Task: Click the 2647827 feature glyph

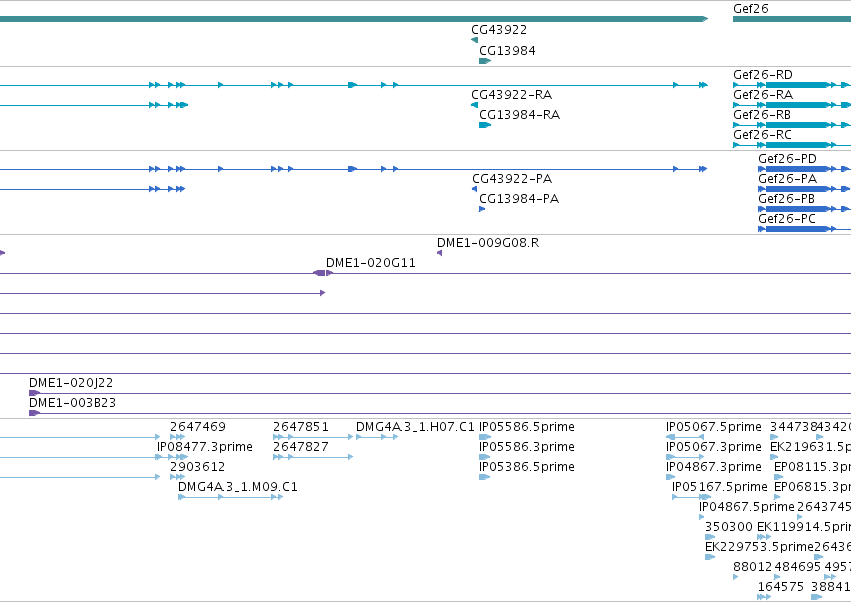Action: point(313,457)
